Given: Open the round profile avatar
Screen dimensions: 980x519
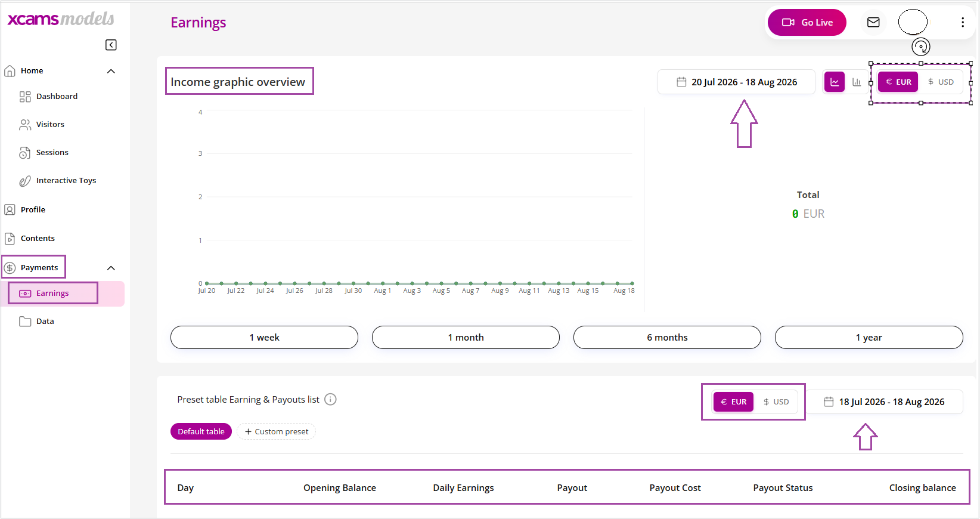Looking at the screenshot, I should 913,22.
